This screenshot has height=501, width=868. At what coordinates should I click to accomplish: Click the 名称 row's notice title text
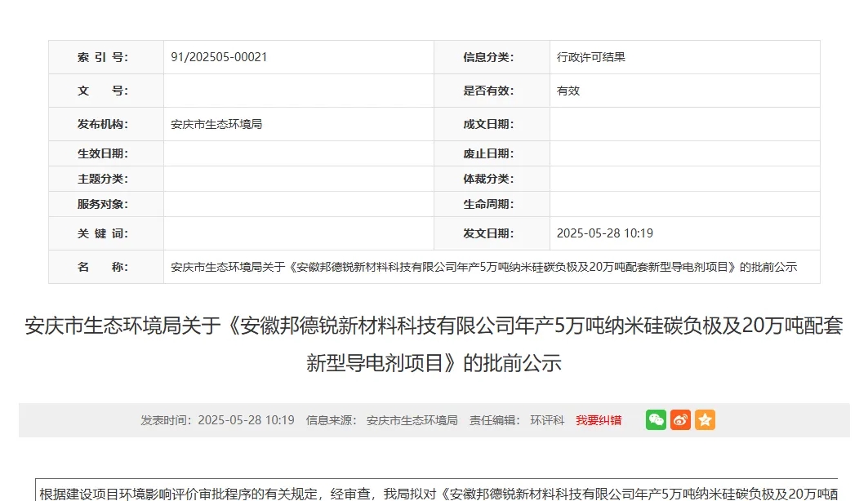point(484,267)
